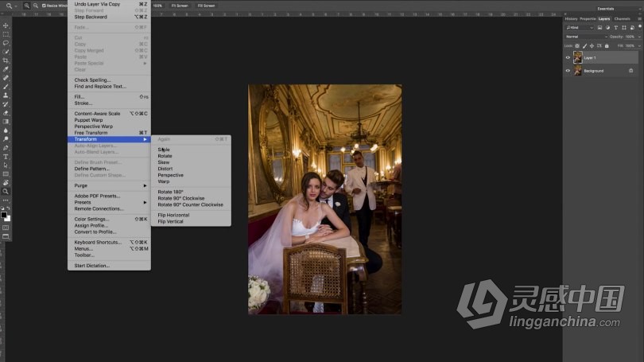The width and height of the screenshot is (644, 362).
Task: Select the Brush tool
Action: click(6, 87)
